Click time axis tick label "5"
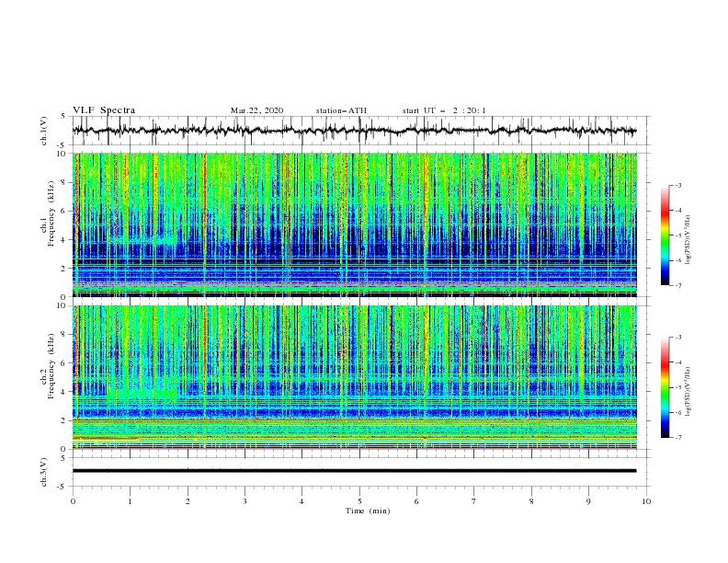The height and width of the screenshot is (563, 728). pos(359,501)
